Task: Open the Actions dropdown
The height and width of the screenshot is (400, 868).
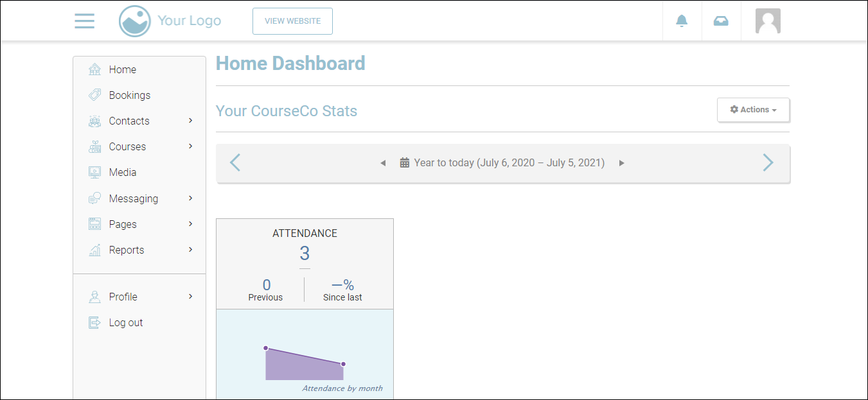Action: (x=753, y=110)
